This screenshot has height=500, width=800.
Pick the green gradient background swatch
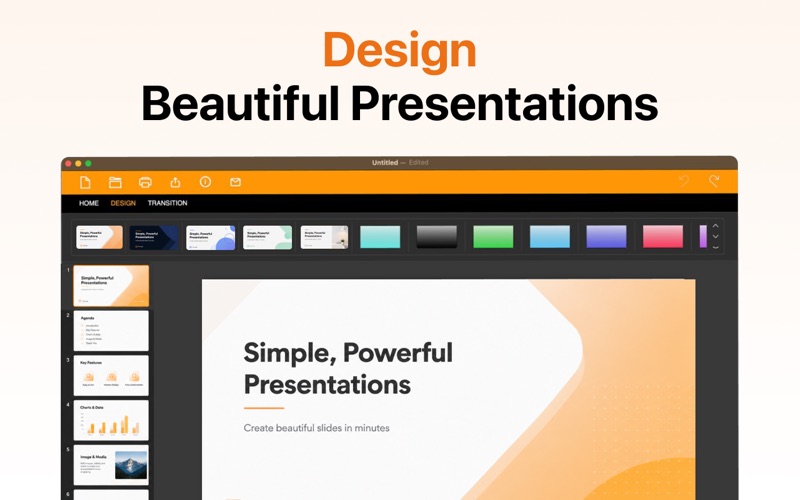pos(493,237)
